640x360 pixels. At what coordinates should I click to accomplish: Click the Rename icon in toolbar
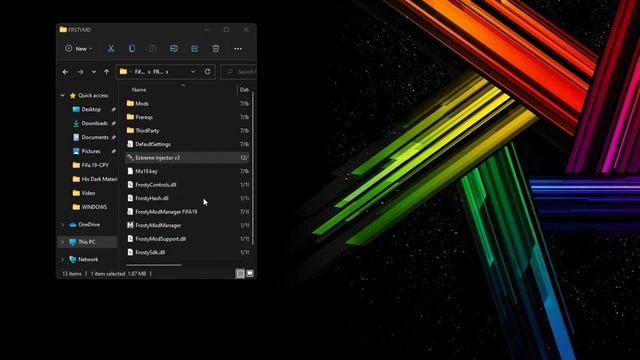[174, 49]
